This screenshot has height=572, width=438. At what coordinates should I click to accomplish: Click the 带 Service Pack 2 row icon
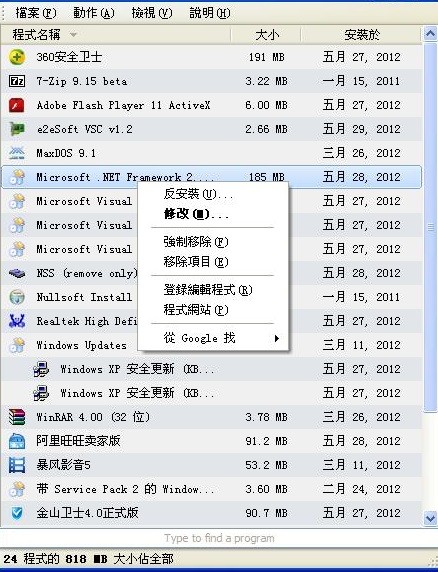pos(17,489)
